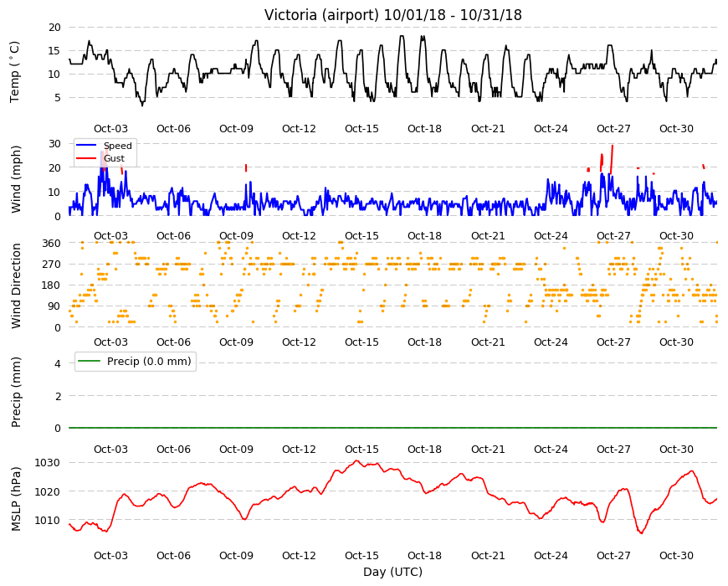Click the MSLP (hPa) axis label

(16, 498)
